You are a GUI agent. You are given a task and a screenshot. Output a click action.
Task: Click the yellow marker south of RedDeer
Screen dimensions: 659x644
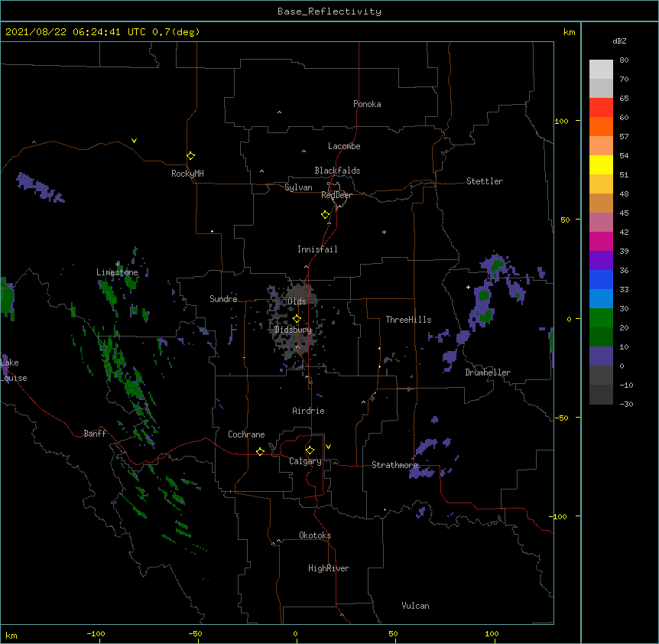326,215
